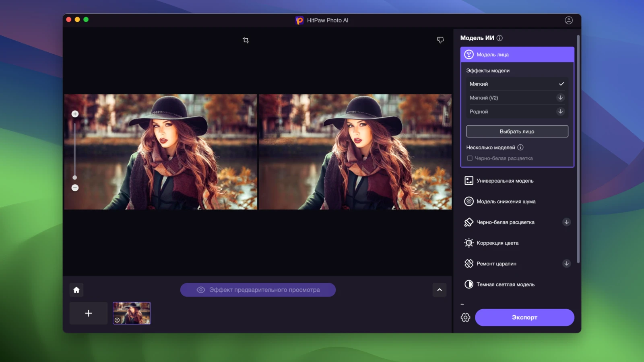Viewport: 644px width, 362px height.
Task: Select the crop tool icon
Action: (x=246, y=40)
